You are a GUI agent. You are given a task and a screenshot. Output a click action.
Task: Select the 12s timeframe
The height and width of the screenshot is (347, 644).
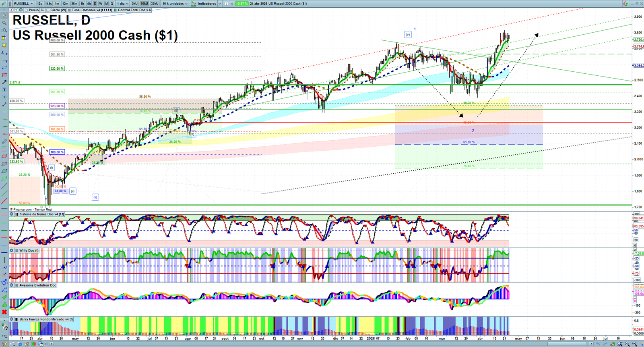[x=39, y=4]
